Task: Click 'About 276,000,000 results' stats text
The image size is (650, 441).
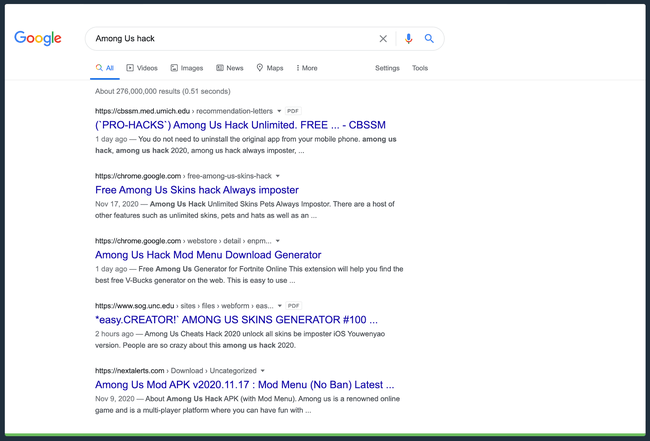Action: 162,91
